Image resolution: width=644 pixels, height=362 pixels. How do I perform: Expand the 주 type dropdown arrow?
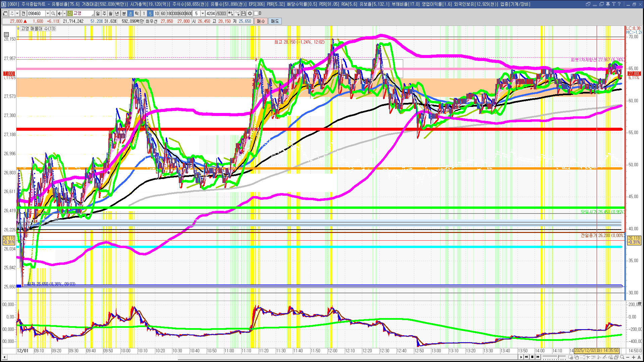click(x=17, y=13)
